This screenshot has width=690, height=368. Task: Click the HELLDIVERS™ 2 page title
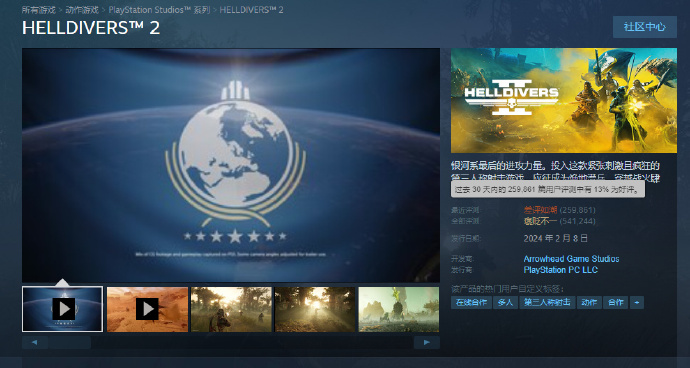tap(91, 28)
